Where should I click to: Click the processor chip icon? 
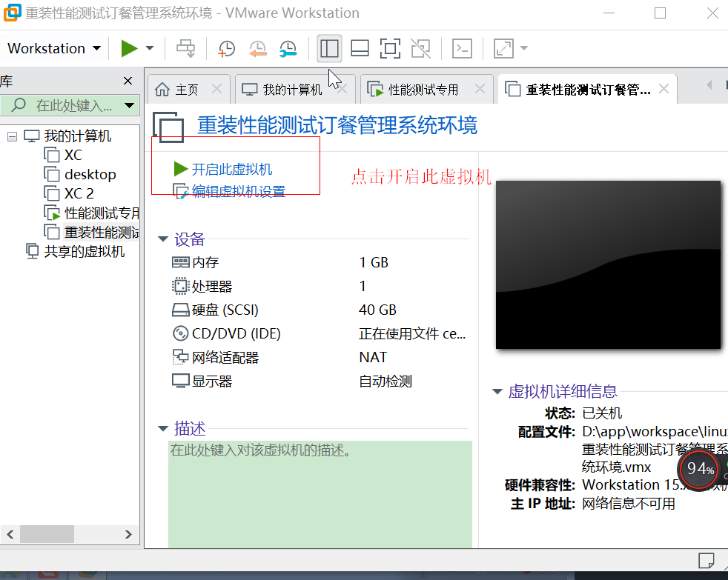click(181, 286)
